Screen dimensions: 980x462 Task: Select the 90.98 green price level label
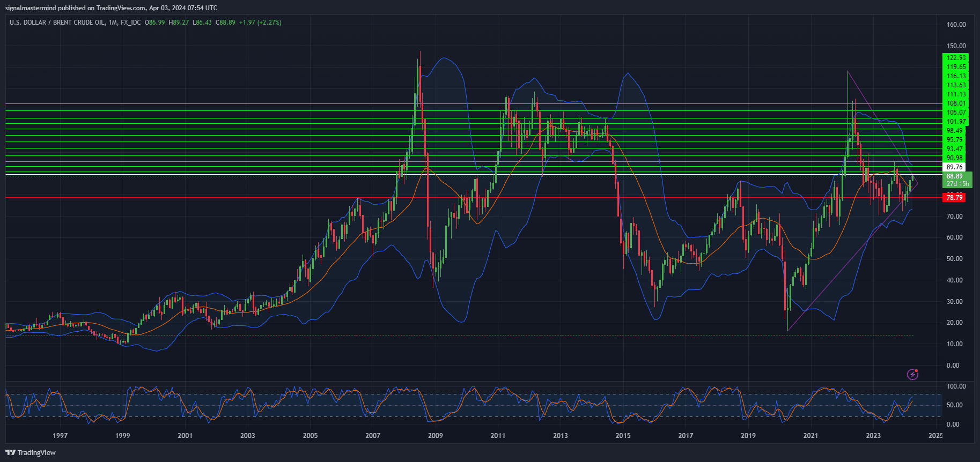point(954,158)
